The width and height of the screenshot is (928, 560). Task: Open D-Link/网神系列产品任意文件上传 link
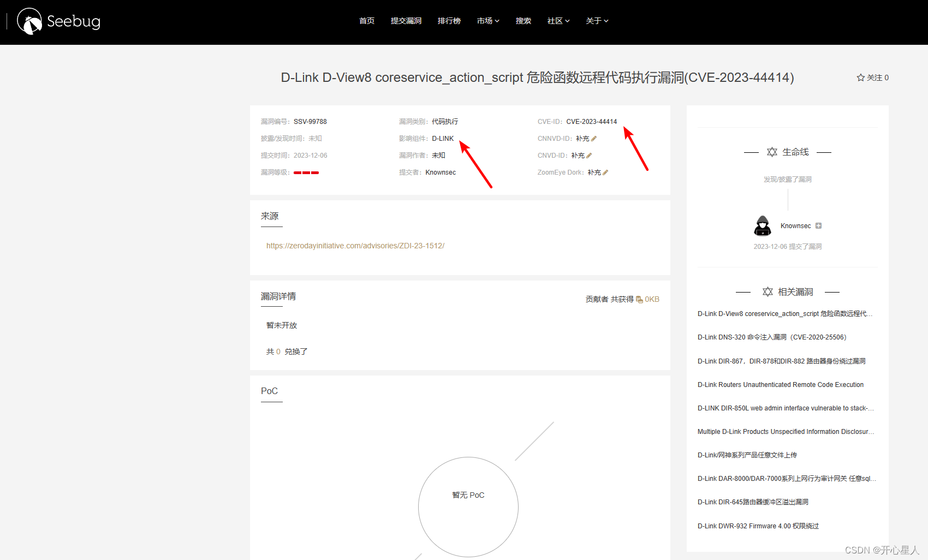click(x=747, y=455)
